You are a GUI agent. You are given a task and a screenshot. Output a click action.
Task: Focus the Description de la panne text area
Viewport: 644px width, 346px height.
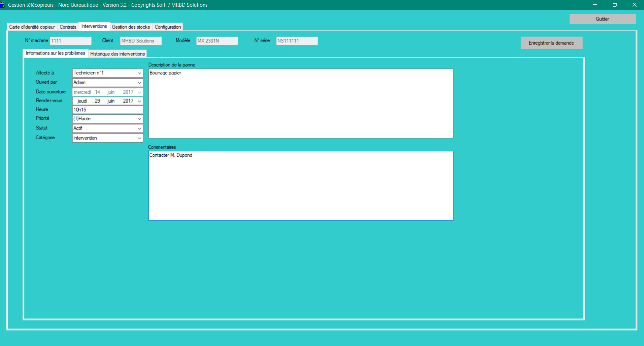(301, 104)
